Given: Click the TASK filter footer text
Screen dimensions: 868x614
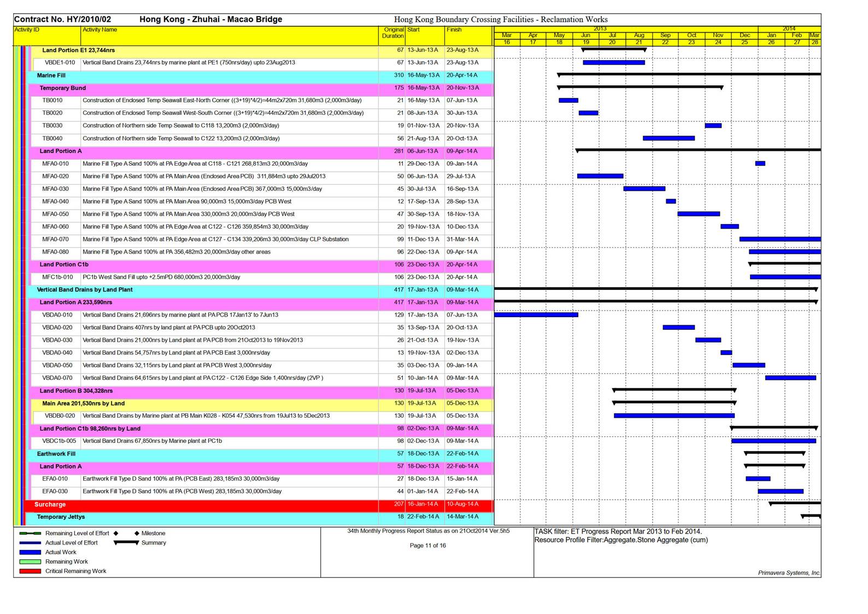Looking at the screenshot, I should point(618,531).
